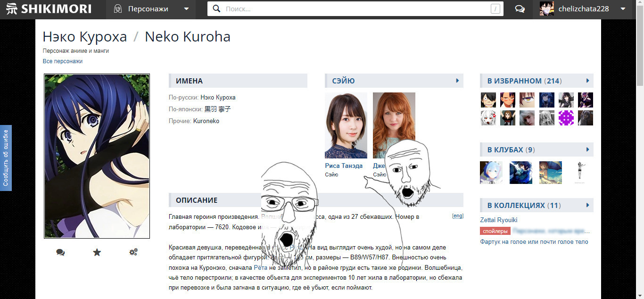Open the Персонажи dropdown menu
Image resolution: width=644 pixels, height=299 pixels.
(x=186, y=9)
